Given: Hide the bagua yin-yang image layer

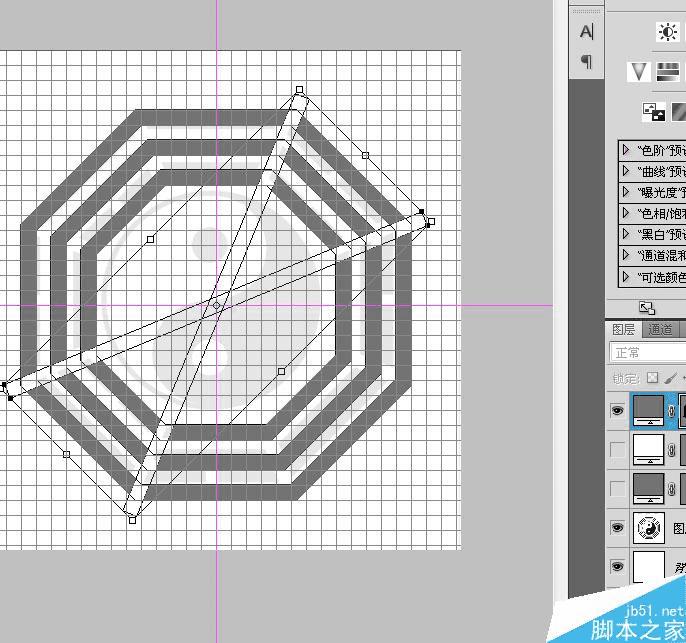Looking at the screenshot, I should (x=617, y=528).
